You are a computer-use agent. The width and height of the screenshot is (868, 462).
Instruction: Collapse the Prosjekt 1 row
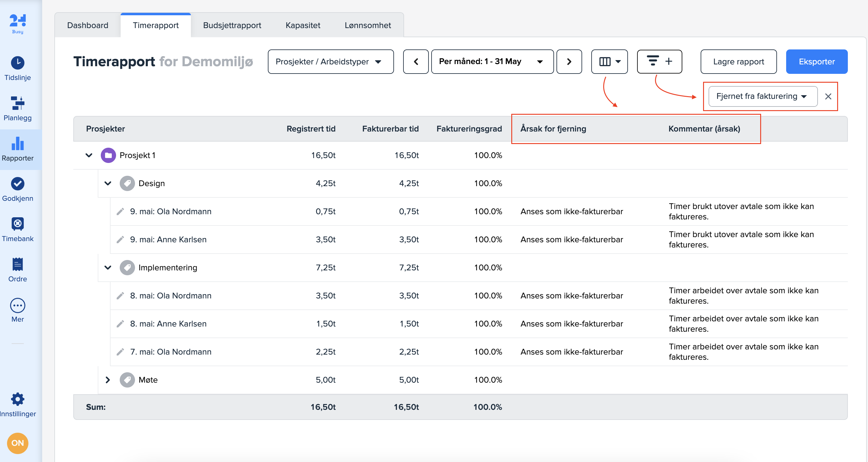click(x=89, y=155)
